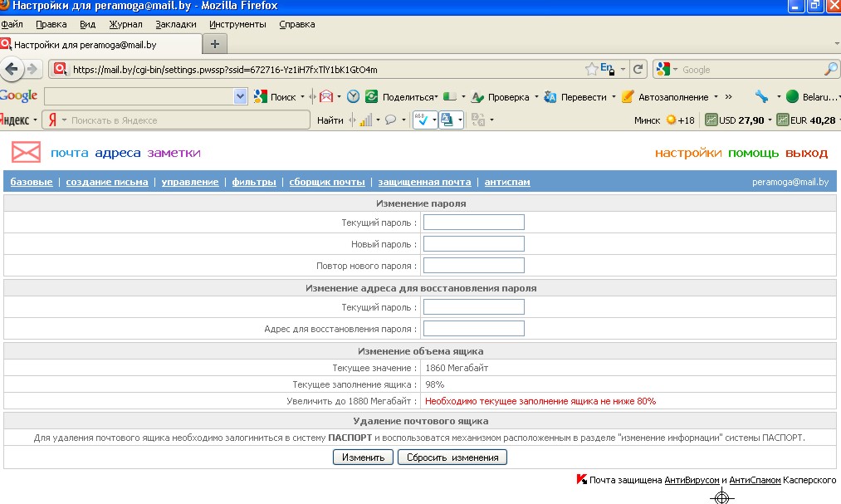Click the Gmail envelope icon in Google toolbar
Screen dimensions: 841x504
[326, 96]
